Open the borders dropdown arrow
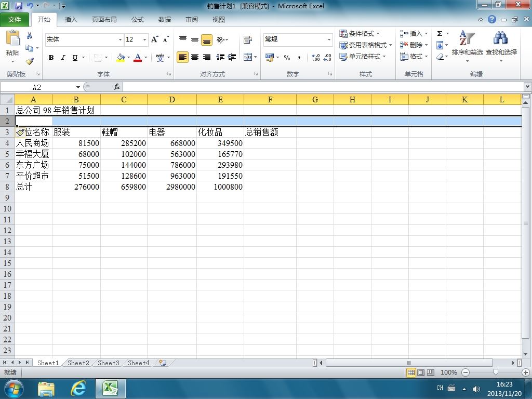Viewport: 532px width, 399px height. pyautogui.click(x=106, y=58)
